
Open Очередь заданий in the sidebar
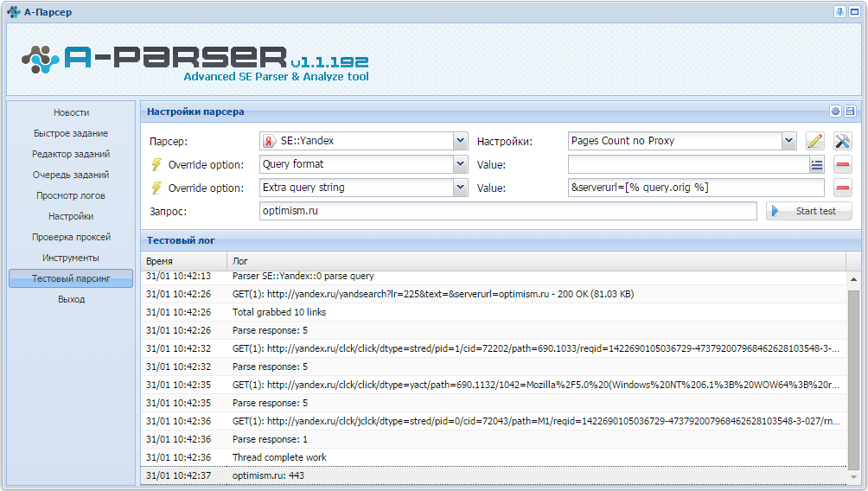(x=71, y=175)
